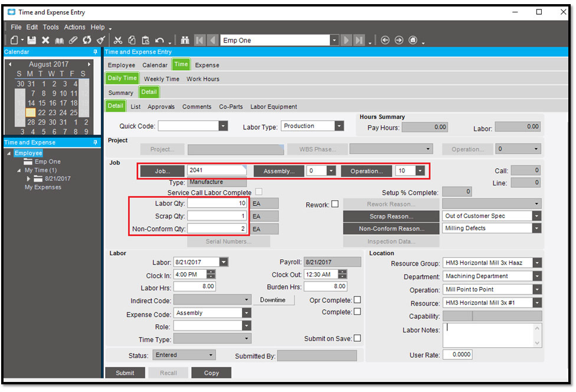
Task: Click the Clear (broom) toolbar icon
Action: (x=100, y=40)
